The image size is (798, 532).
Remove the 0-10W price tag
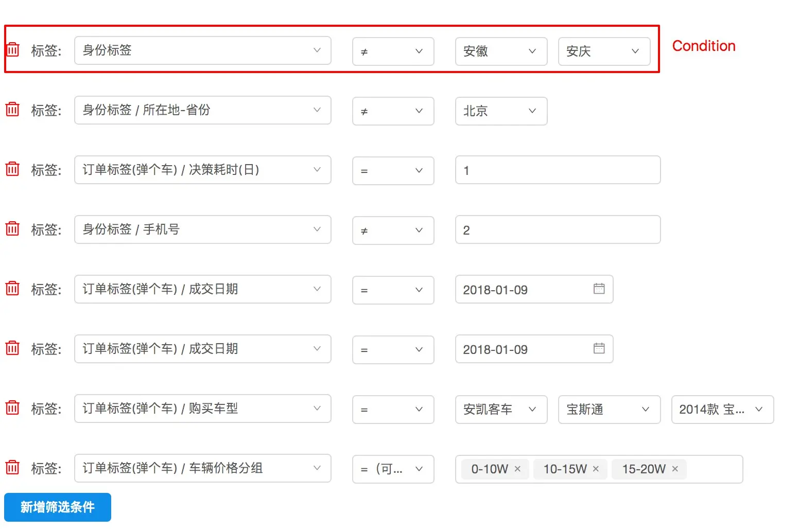(x=517, y=469)
